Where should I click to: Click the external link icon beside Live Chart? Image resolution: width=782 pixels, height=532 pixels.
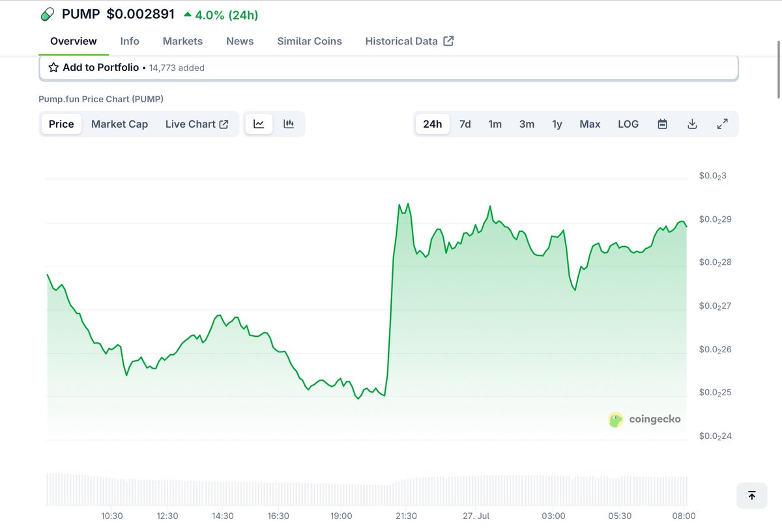224,124
